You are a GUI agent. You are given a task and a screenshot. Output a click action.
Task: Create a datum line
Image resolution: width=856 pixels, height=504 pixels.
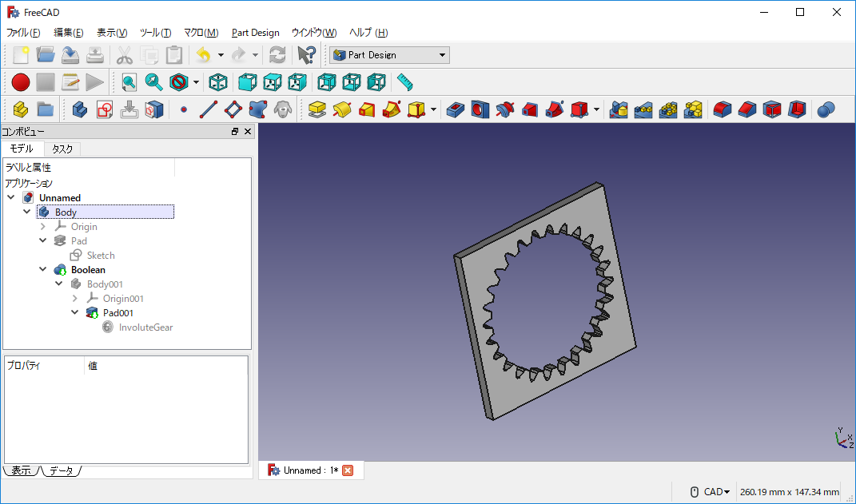coord(209,109)
